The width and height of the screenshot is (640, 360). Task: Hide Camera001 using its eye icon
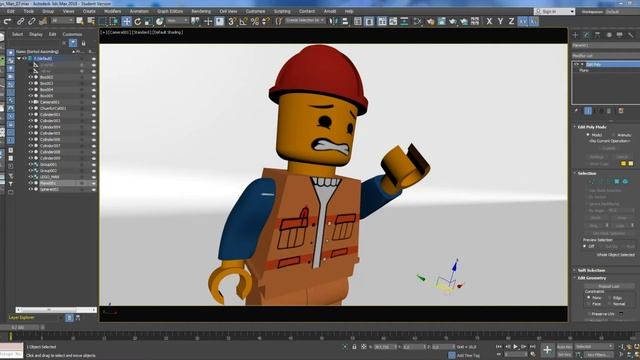[x=31, y=102]
